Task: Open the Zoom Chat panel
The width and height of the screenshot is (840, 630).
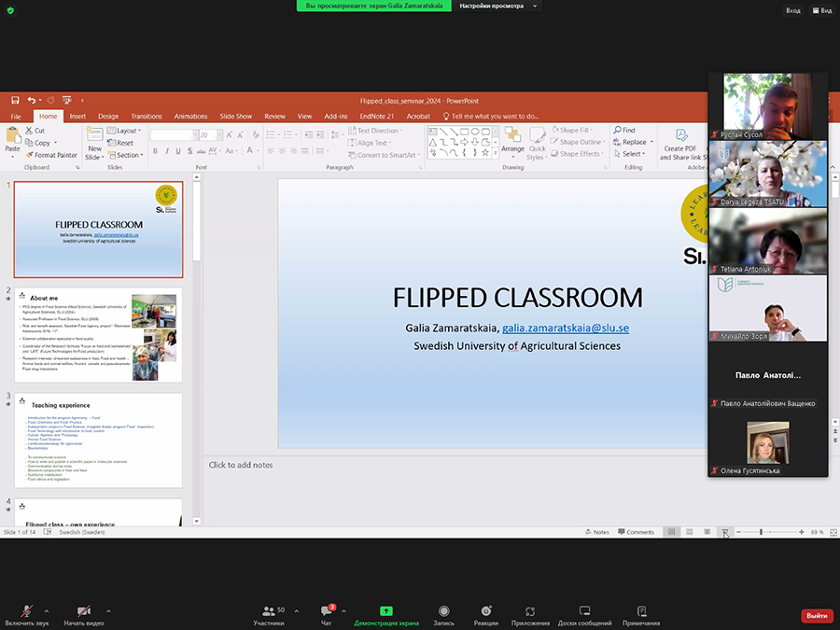Action: [x=327, y=615]
